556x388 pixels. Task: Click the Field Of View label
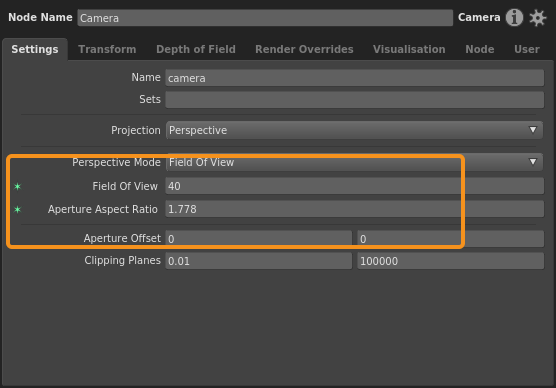[125, 186]
